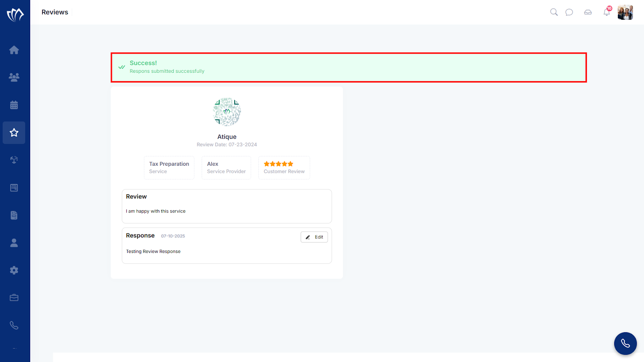This screenshot has width=644, height=362.
Task: Click the response date 07-10-2025
Action: tap(173, 236)
